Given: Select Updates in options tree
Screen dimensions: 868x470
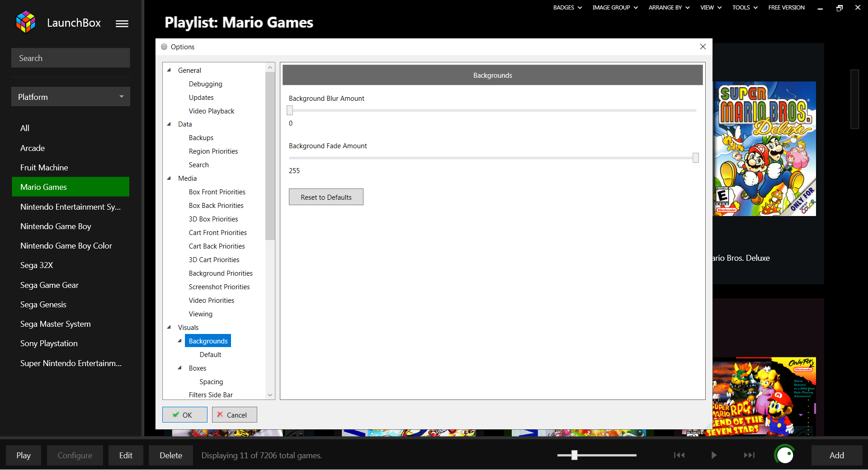Looking at the screenshot, I should pos(201,97).
